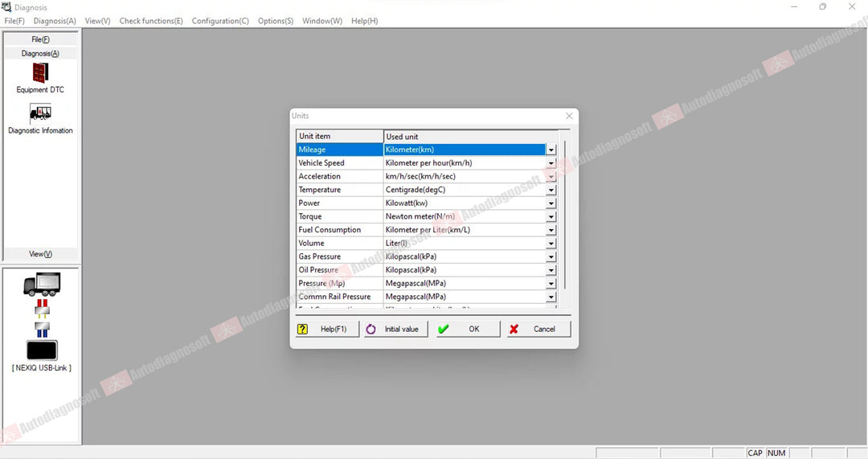Confirm units with OK button label

[x=474, y=329]
